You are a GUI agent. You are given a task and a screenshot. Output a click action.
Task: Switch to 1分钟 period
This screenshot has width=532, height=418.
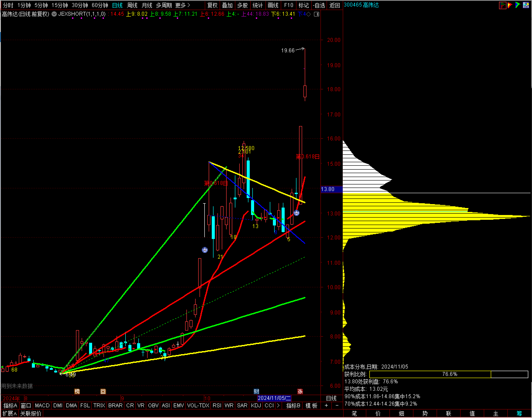pyautogui.click(x=24, y=5)
